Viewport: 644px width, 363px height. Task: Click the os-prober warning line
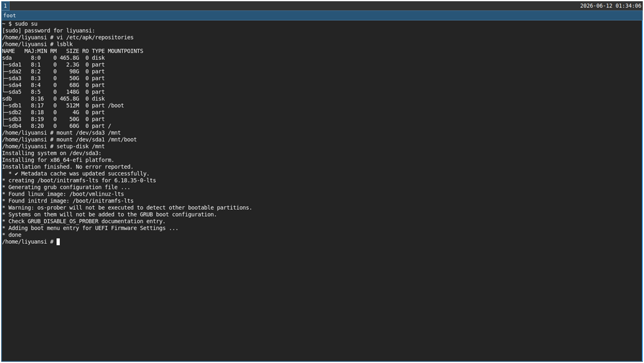(127, 208)
